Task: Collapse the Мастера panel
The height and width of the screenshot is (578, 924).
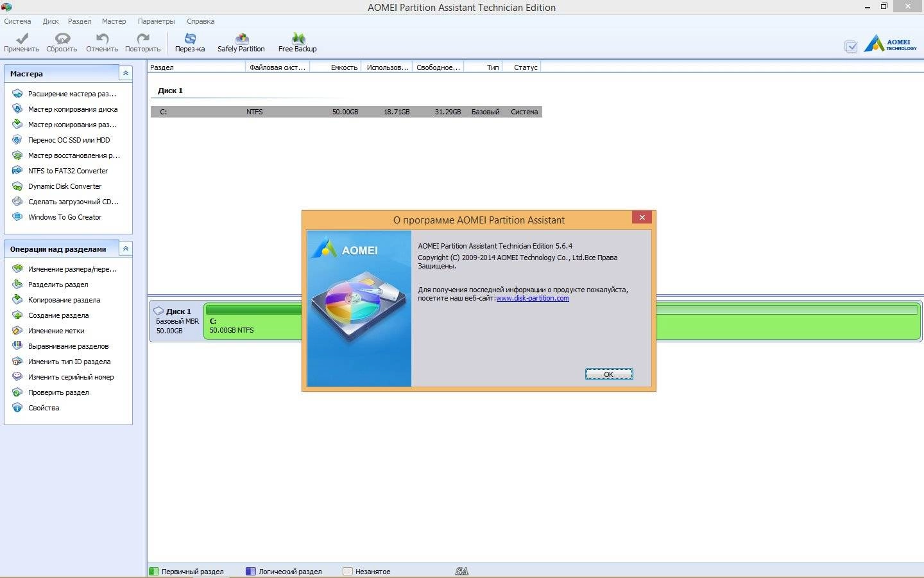Action: pos(126,73)
